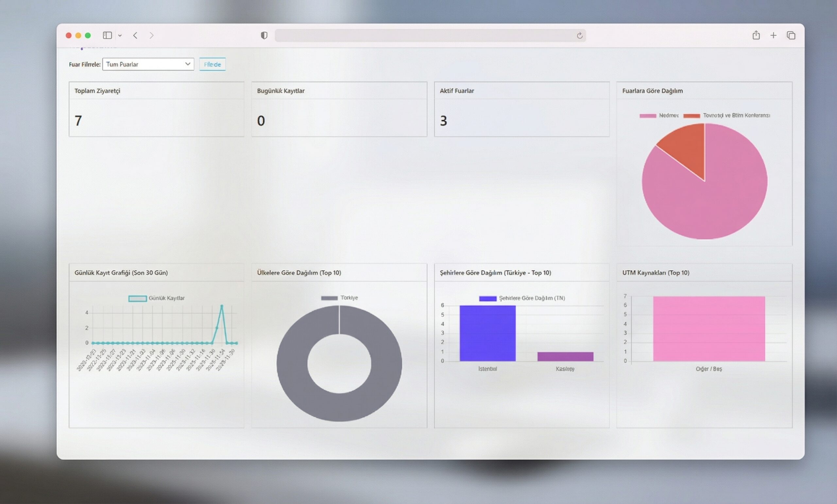Open a new tab with plus icon
The image size is (837, 504).
click(774, 35)
